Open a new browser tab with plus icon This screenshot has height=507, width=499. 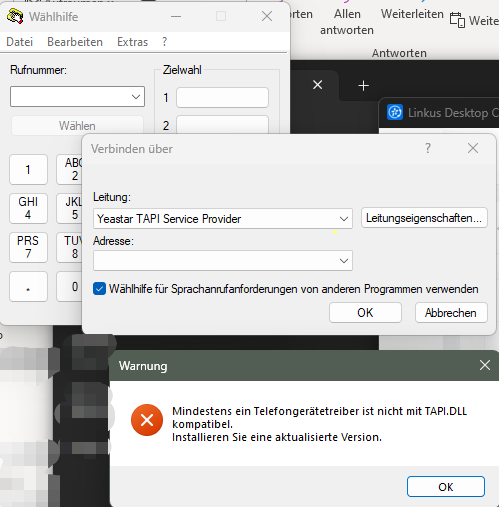(x=363, y=86)
